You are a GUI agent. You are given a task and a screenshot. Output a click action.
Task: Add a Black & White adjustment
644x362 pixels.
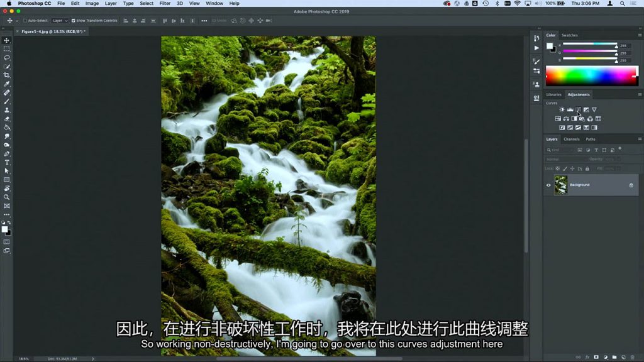574,119
